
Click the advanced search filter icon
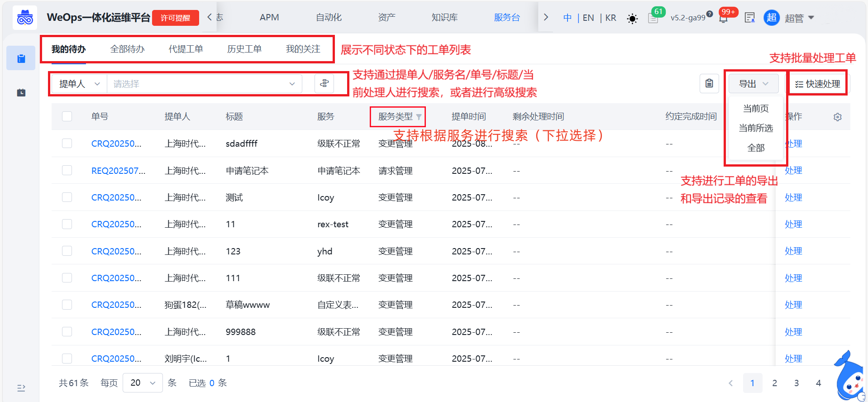[324, 84]
